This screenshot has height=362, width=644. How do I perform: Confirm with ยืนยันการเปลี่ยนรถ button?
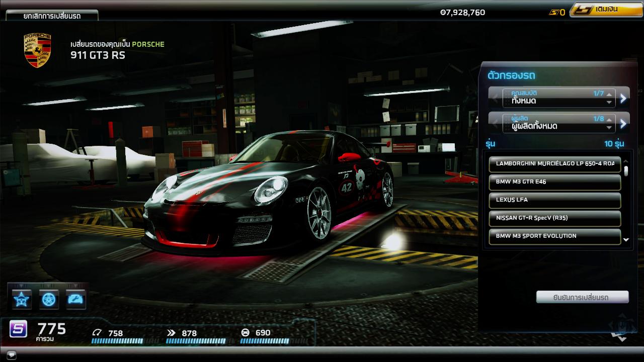pos(582,297)
